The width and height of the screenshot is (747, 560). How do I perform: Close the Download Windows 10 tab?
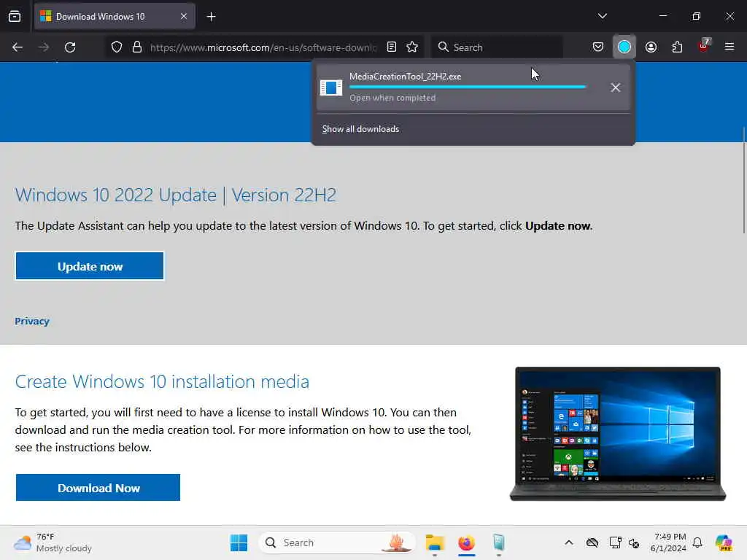183,16
